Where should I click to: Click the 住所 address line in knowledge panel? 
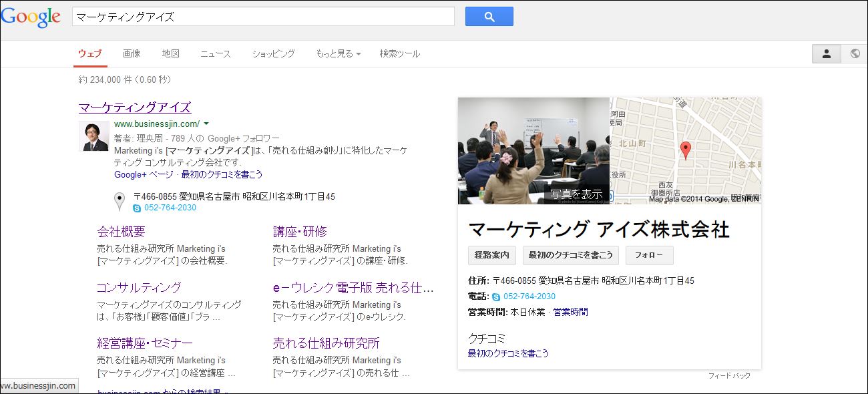(x=582, y=280)
